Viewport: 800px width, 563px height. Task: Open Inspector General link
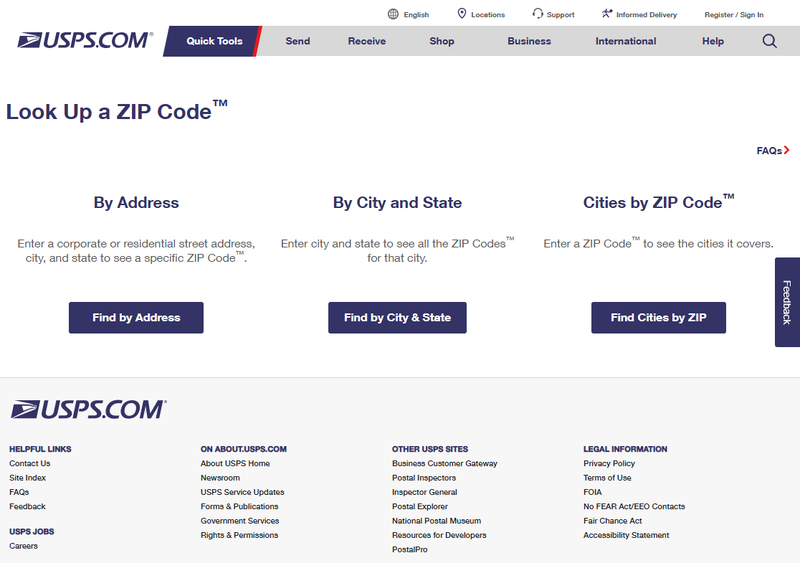[x=424, y=492]
